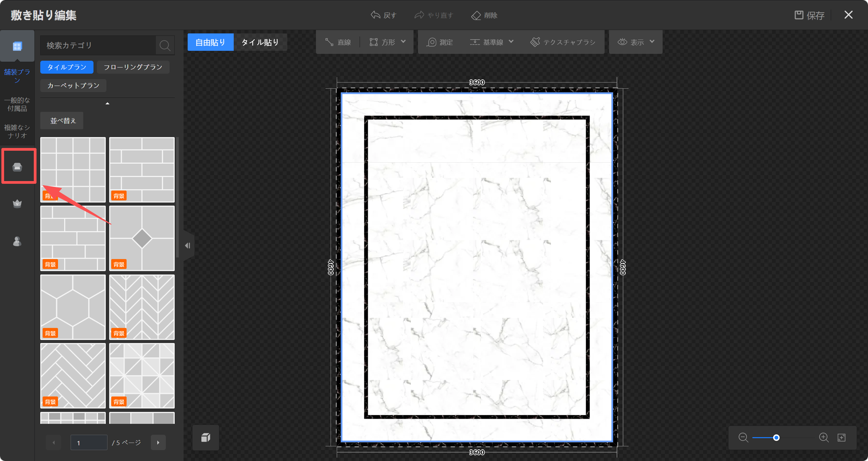Image resolution: width=868 pixels, height=461 pixels.
Task: Open the 舗装プラン sidebar section
Action: (17, 76)
